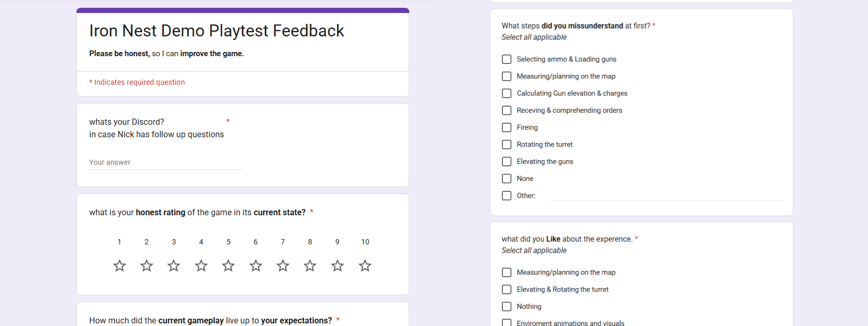Focus the Discord 'Your answer' field

pyautogui.click(x=166, y=162)
